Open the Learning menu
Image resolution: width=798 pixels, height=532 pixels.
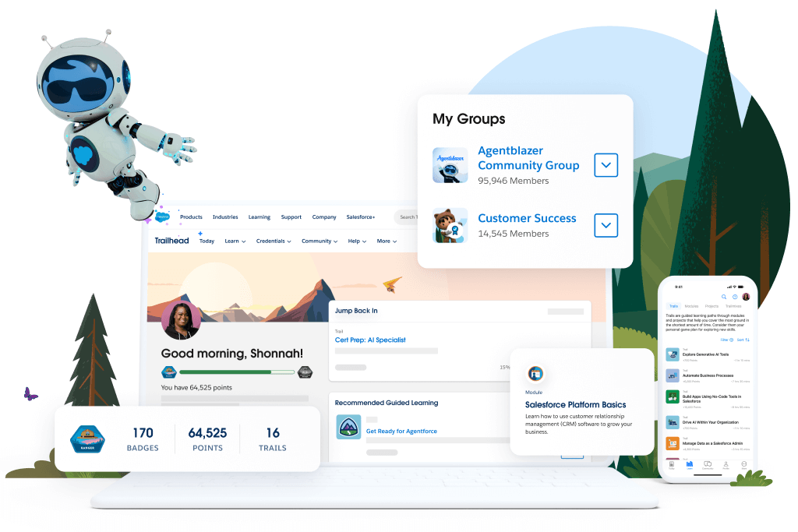pos(260,217)
